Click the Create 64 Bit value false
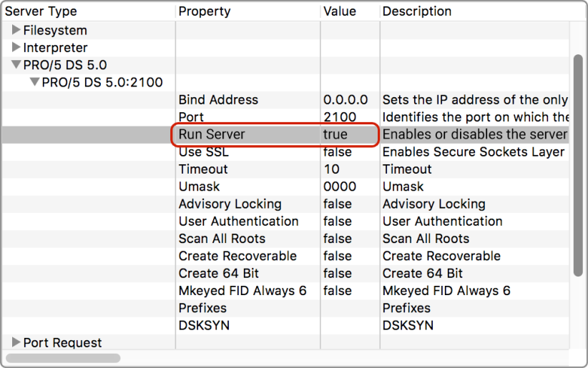This screenshot has height=368, width=588. click(x=338, y=273)
